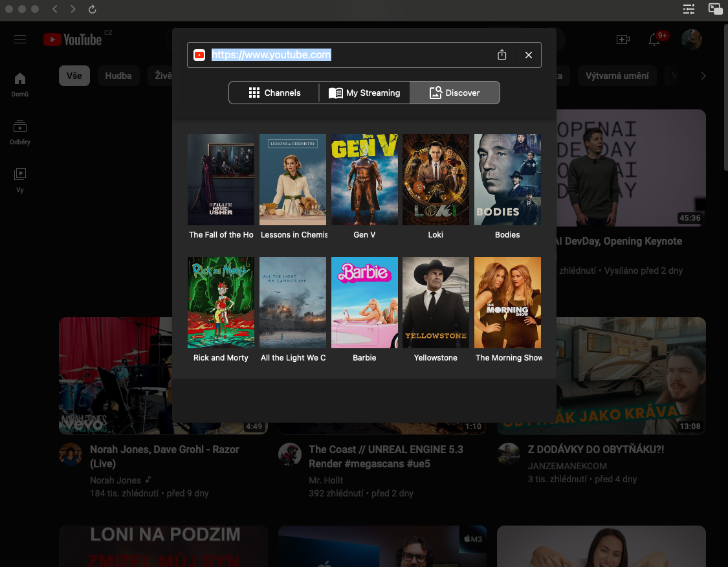Click the browser forward arrow
The image size is (728, 567).
point(73,9)
